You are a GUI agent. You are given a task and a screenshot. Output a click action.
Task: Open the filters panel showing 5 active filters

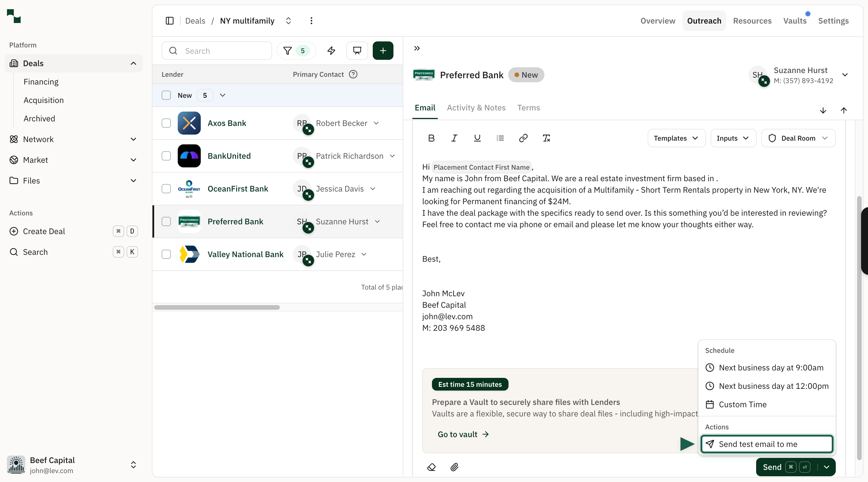(x=295, y=51)
